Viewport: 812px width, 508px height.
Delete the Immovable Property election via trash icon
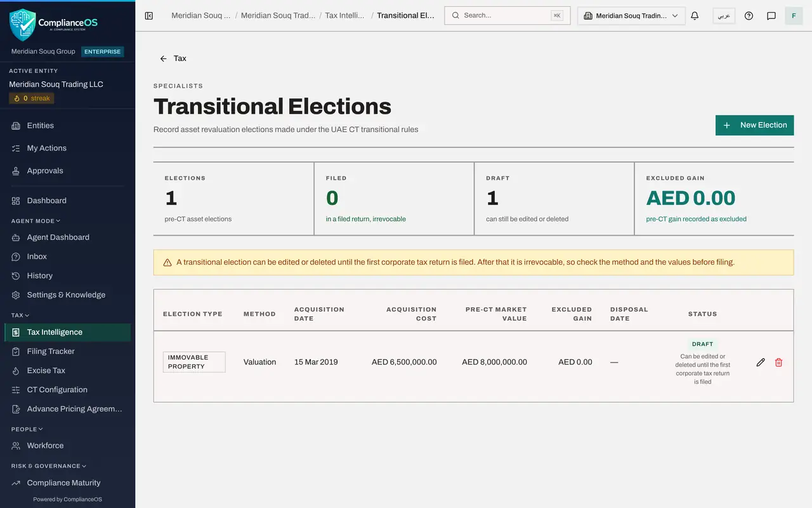[779, 362]
